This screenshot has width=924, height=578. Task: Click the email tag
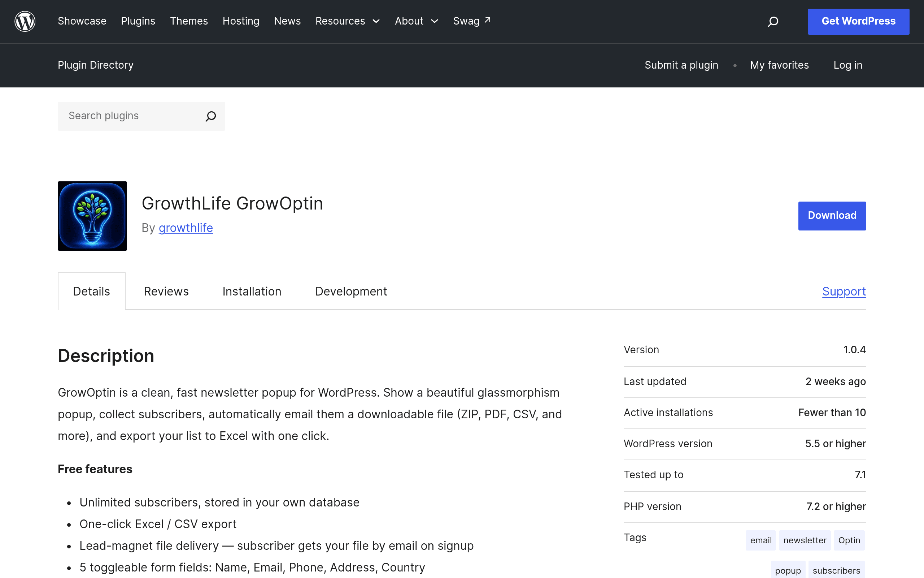click(760, 540)
